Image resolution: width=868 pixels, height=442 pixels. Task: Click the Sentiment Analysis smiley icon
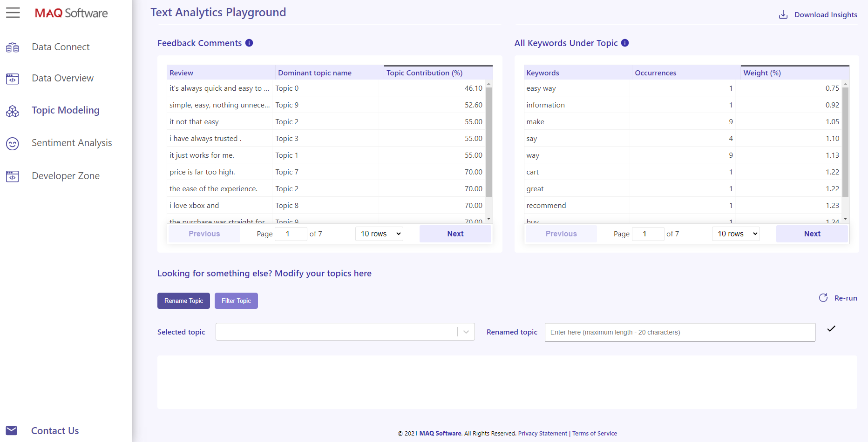[13, 143]
